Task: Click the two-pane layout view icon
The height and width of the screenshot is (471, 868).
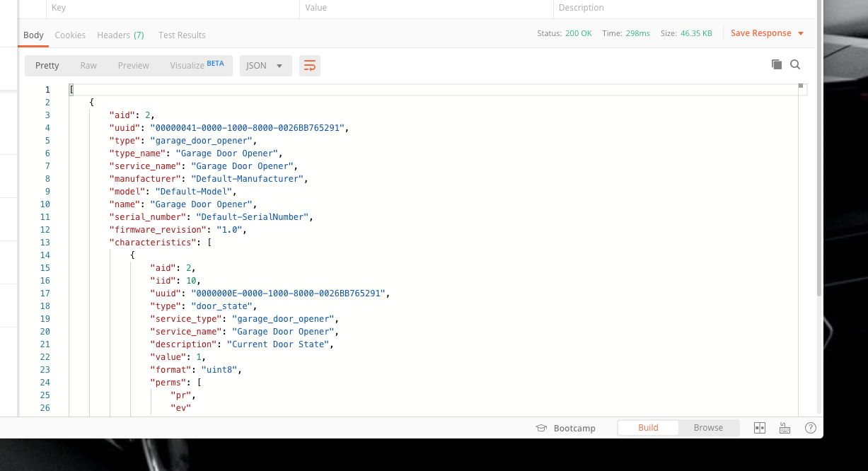Action: click(759, 428)
